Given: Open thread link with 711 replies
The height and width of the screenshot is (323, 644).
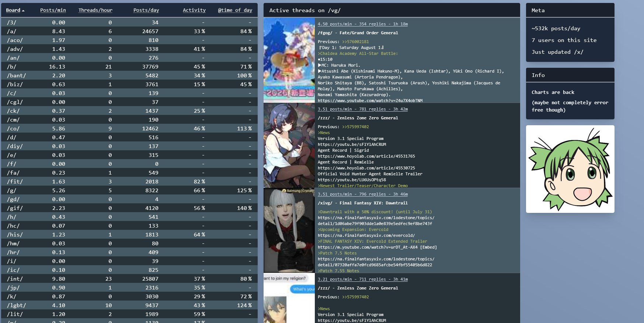Looking at the screenshot, I should pyautogui.click(x=363, y=279).
